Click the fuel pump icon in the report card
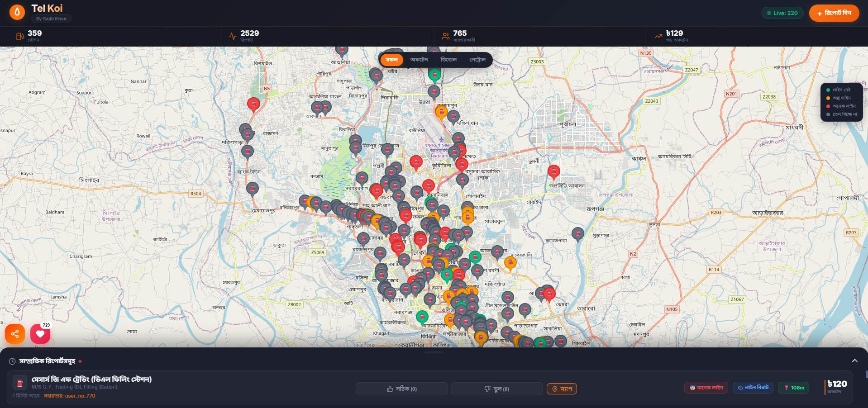This screenshot has width=868, height=408. tap(20, 383)
